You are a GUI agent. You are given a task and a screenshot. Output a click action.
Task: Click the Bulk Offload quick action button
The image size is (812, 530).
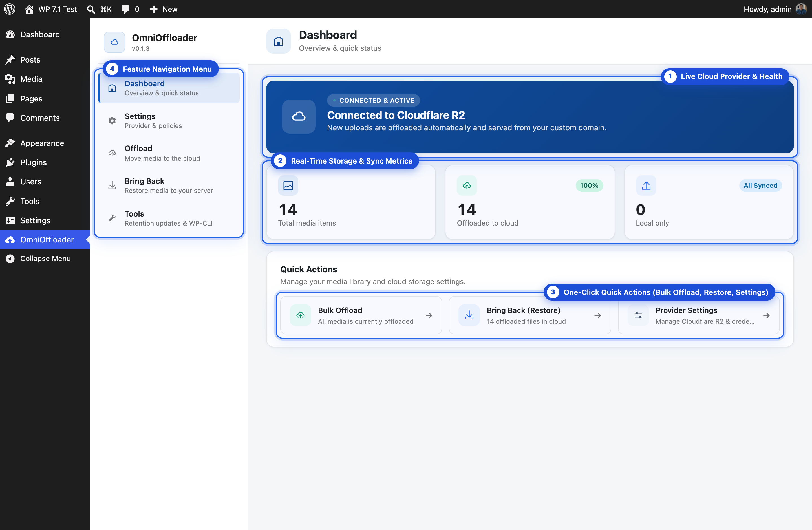point(361,315)
